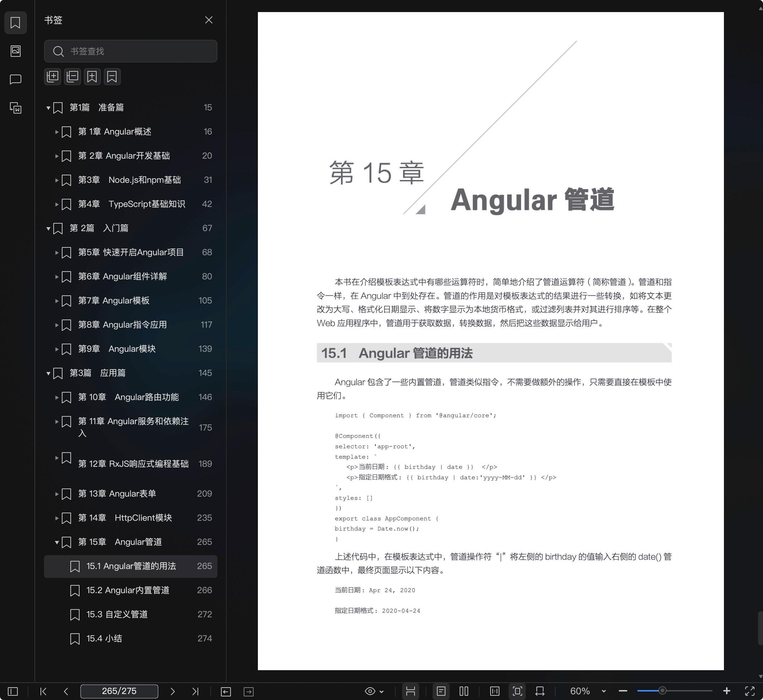The height and width of the screenshot is (700, 763).
Task: Switch to single-page view
Action: coord(441,691)
